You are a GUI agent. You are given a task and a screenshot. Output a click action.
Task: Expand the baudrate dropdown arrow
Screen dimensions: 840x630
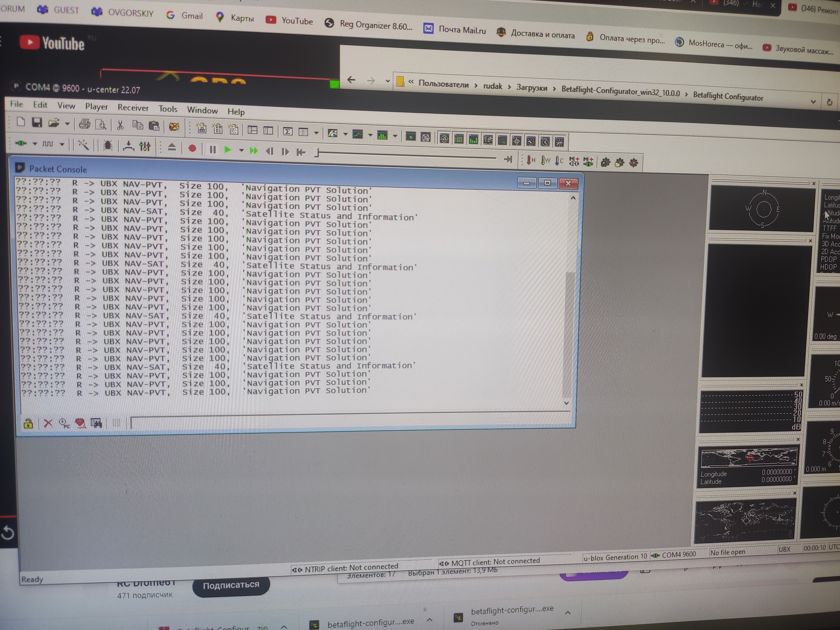click(x=62, y=144)
